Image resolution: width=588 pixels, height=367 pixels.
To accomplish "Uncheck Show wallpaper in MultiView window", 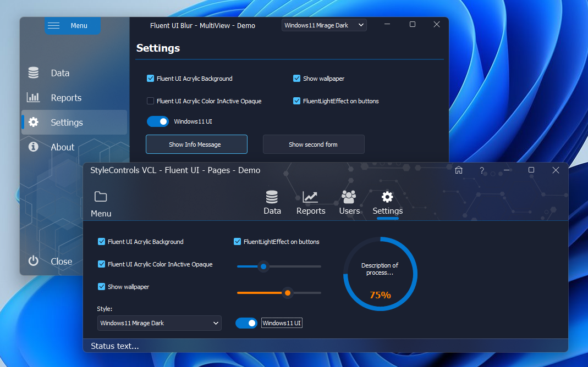I will click(x=296, y=78).
